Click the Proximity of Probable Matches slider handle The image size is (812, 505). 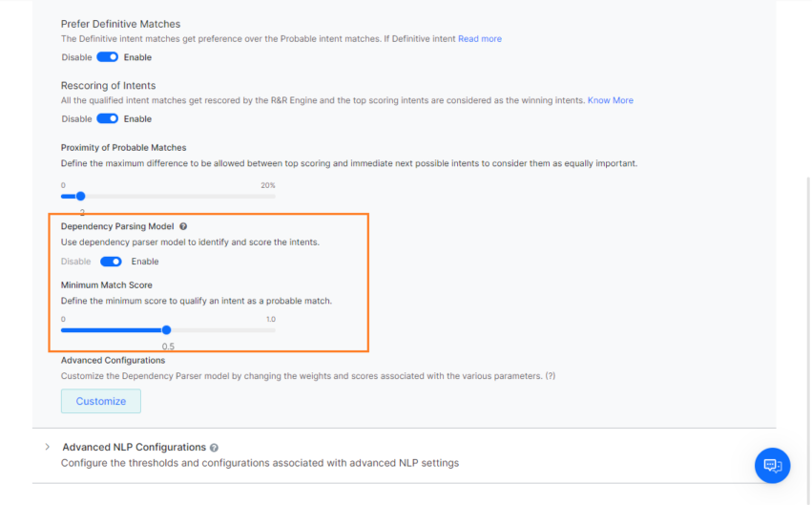pos(80,197)
